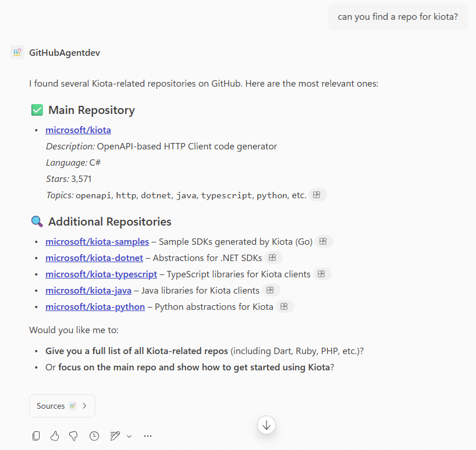This screenshot has width=476, height=450.
Task: Click the scroll-to-bottom arrow
Action: 266,425
